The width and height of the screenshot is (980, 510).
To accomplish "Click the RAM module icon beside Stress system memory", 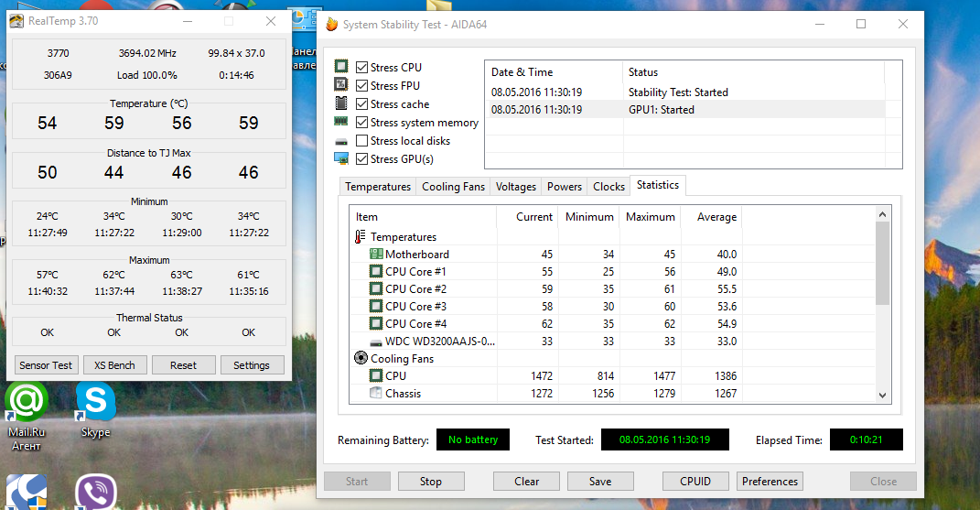I will (341, 122).
